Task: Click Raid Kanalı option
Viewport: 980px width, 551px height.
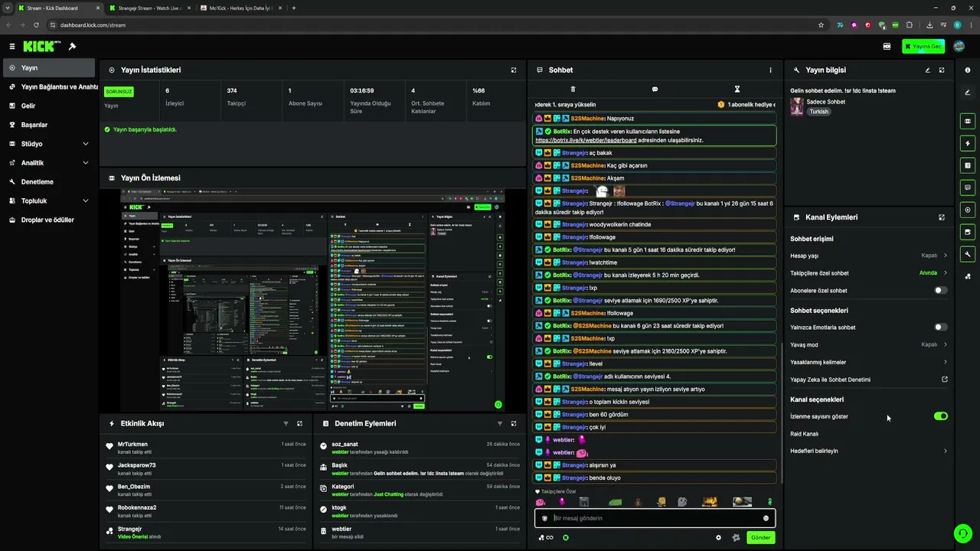Action: point(805,434)
